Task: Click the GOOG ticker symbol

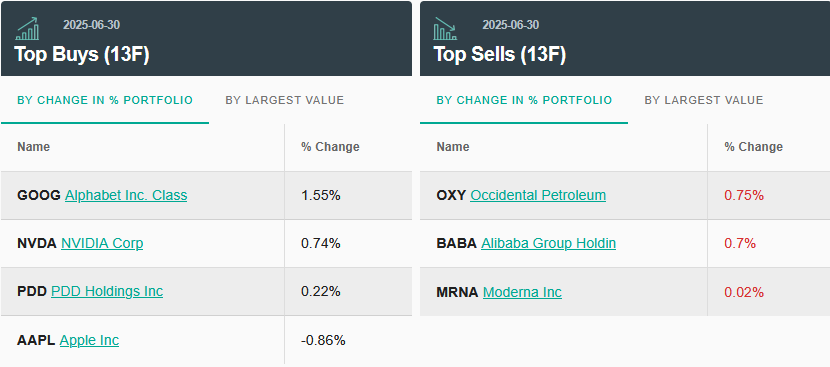Action: click(x=39, y=195)
